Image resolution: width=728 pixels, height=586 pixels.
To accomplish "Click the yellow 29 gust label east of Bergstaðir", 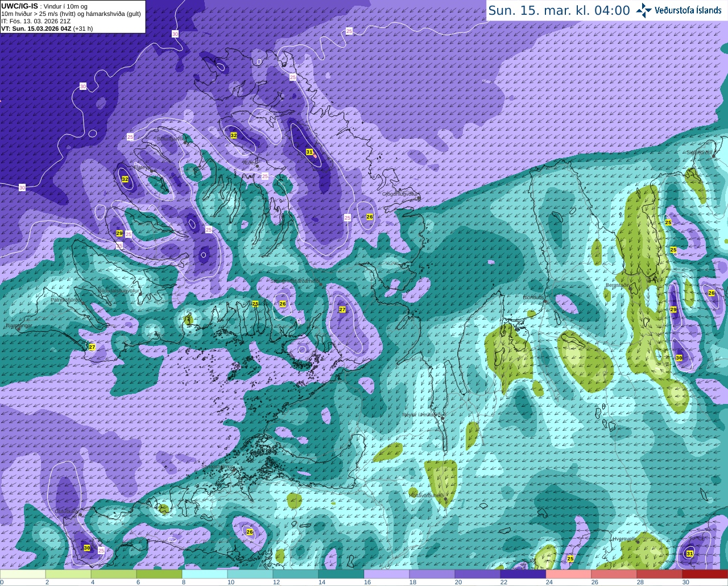I will pos(673,309).
